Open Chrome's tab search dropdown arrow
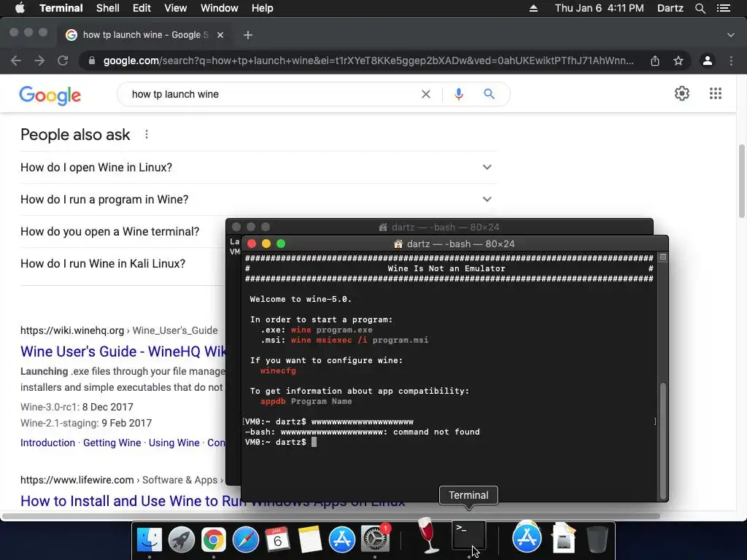This screenshot has width=747, height=560. (x=730, y=35)
